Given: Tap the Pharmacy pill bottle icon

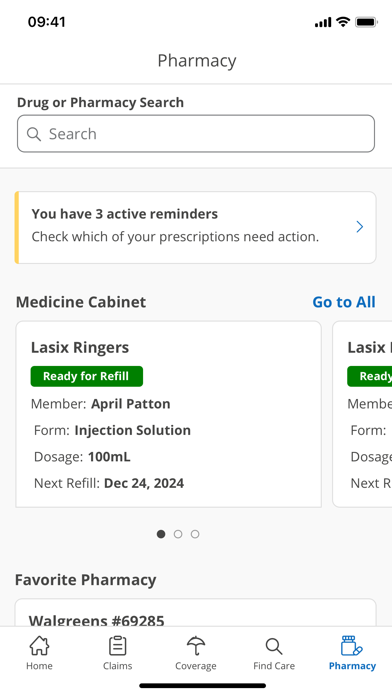Looking at the screenshot, I should [352, 646].
